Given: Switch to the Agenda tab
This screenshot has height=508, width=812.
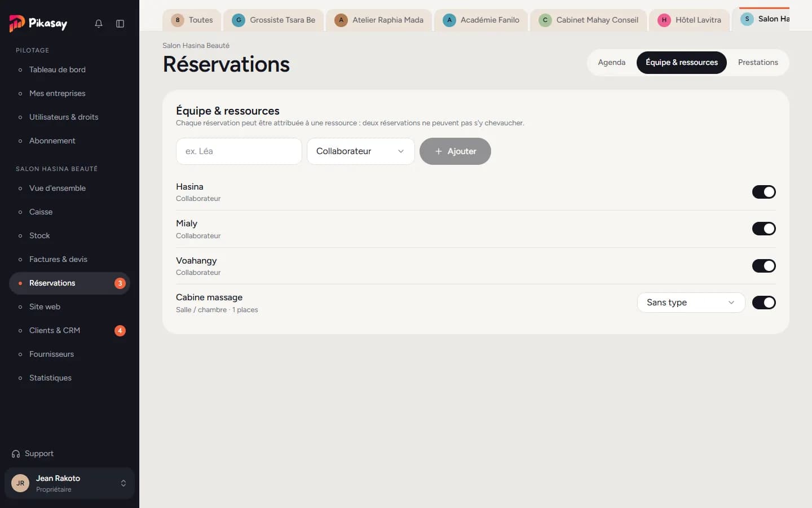Looking at the screenshot, I should point(612,63).
